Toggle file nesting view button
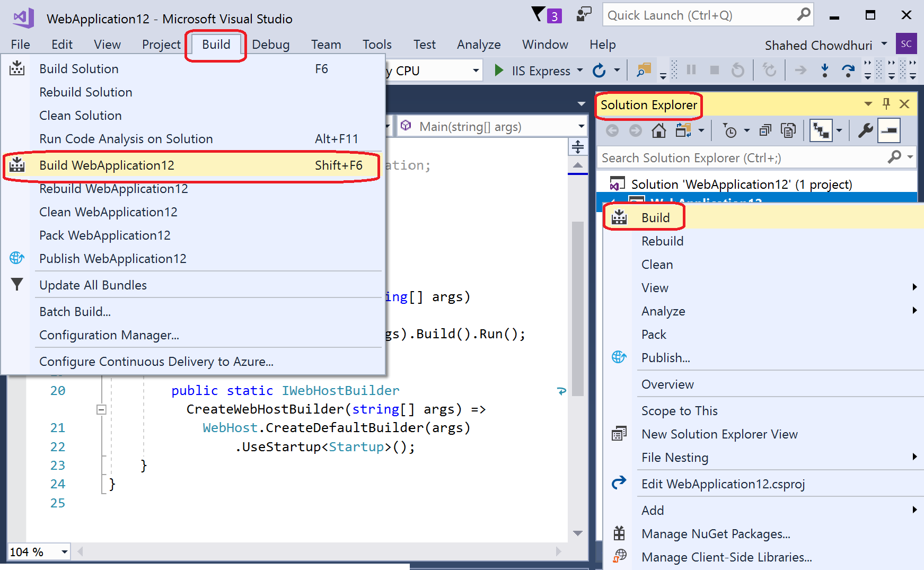924x570 pixels. pyautogui.click(x=821, y=130)
